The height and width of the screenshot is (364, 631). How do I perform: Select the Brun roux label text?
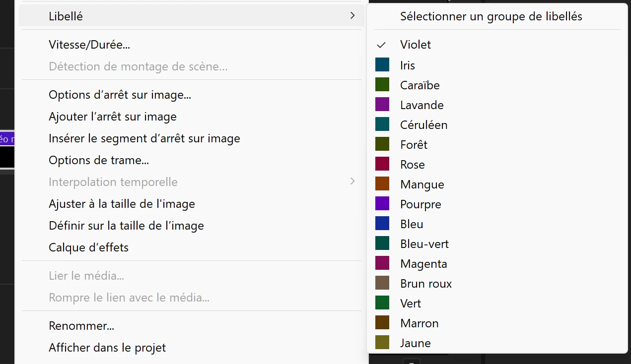426,283
